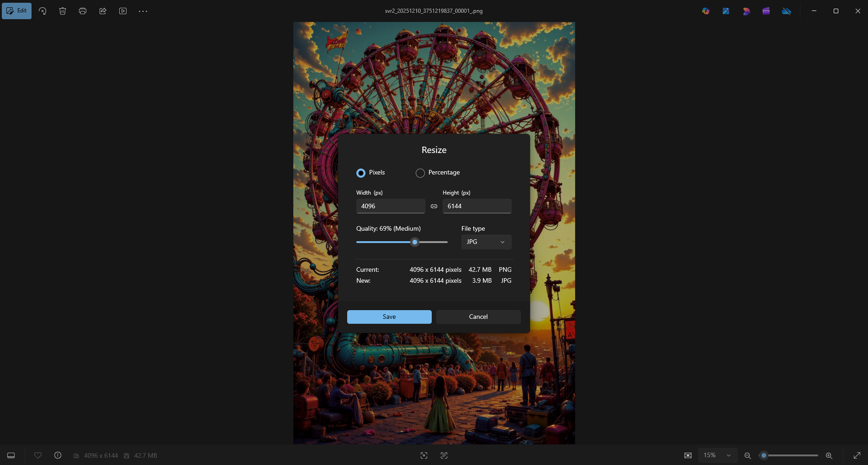Open the File type JPG dropdown
This screenshot has width=868, height=465.
click(486, 242)
